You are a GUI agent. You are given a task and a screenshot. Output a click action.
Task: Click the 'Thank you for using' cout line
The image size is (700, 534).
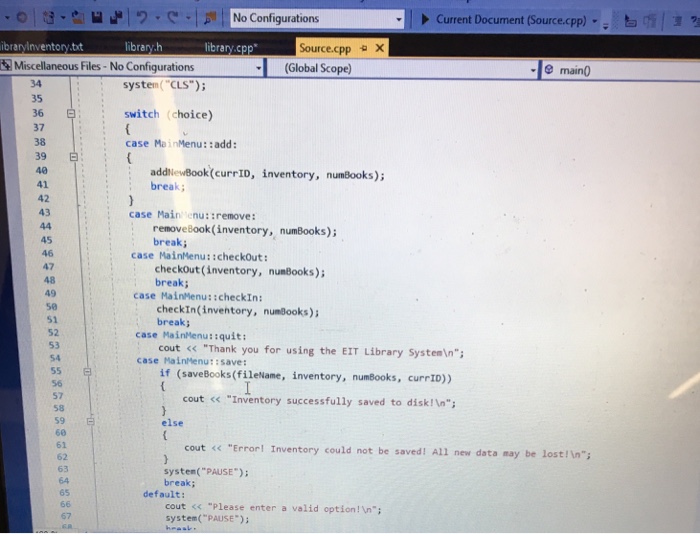311,350
